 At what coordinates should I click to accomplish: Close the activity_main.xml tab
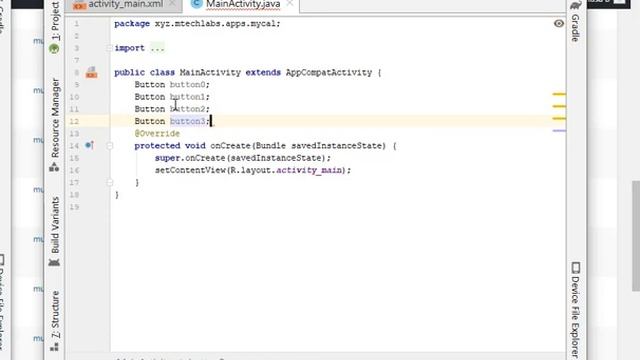[172, 4]
